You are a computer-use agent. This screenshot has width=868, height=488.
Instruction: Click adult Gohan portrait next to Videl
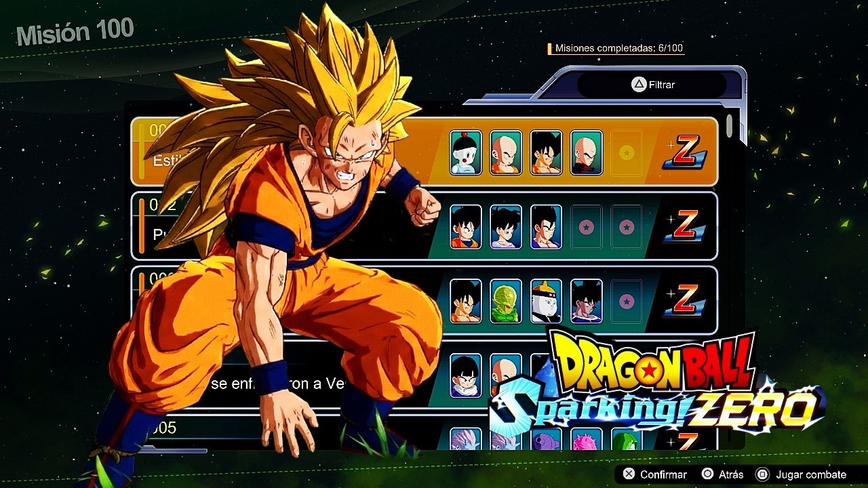(546, 226)
